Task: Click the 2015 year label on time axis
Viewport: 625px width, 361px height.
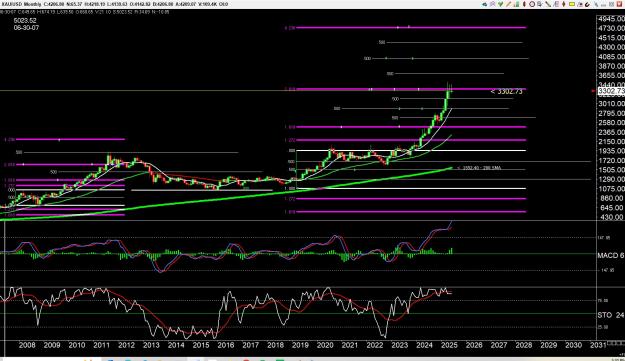Action: 200,345
